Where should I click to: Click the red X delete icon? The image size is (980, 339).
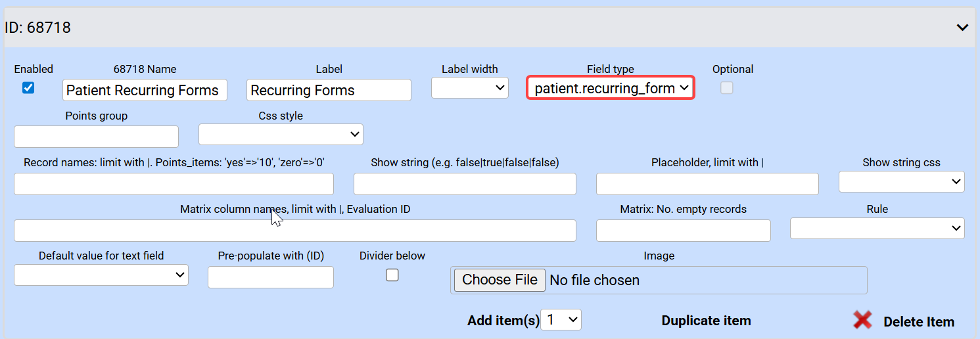point(863,320)
